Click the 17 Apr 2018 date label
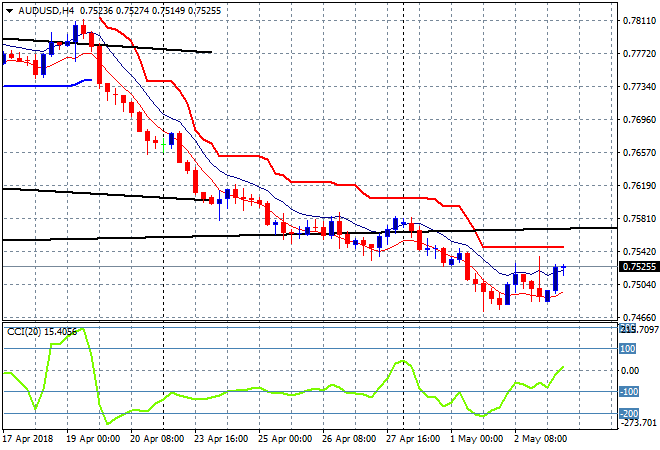 (x=26, y=437)
